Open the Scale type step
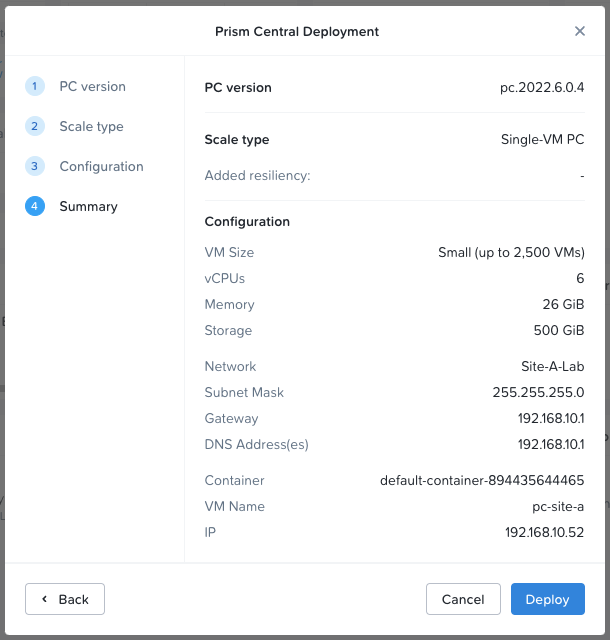Image resolution: width=610 pixels, height=640 pixels. 91,127
